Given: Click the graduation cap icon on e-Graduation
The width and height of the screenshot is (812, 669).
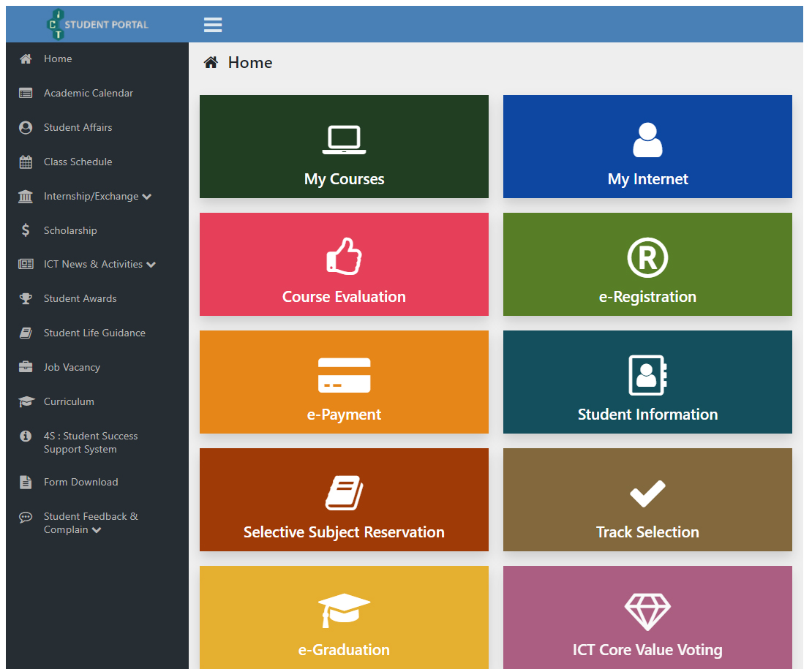Looking at the screenshot, I should tap(344, 611).
